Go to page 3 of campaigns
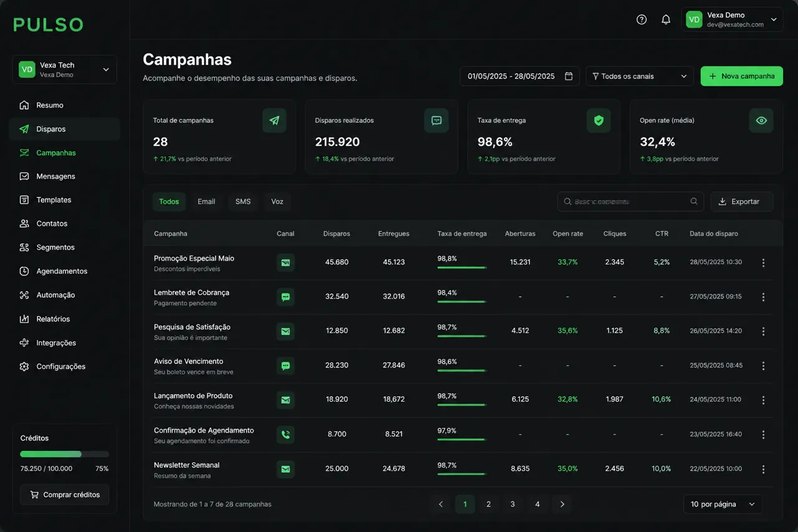Image resolution: width=798 pixels, height=532 pixels. [512, 504]
